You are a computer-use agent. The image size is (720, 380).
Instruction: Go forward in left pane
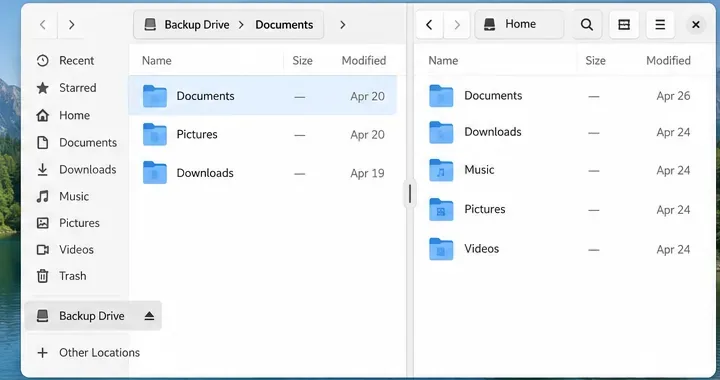pos(71,25)
